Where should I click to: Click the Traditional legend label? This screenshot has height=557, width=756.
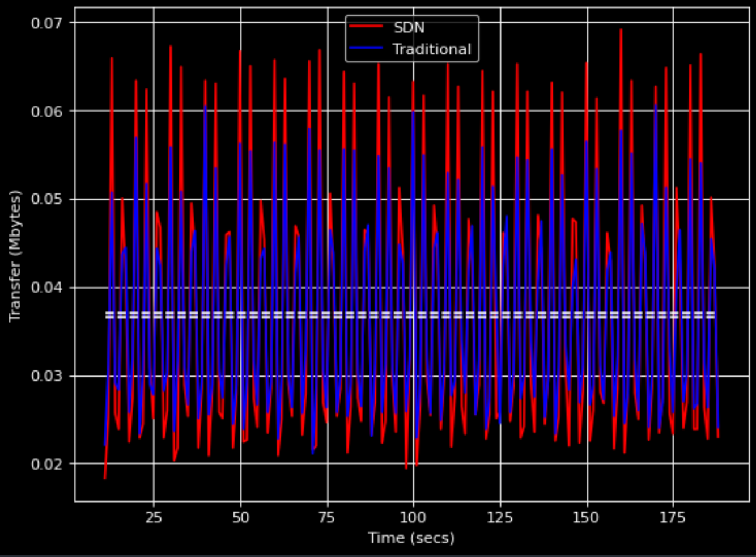click(x=432, y=49)
